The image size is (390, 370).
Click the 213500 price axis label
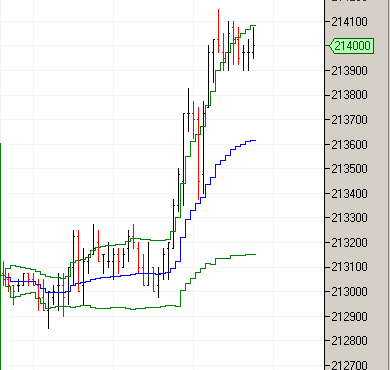(x=349, y=169)
